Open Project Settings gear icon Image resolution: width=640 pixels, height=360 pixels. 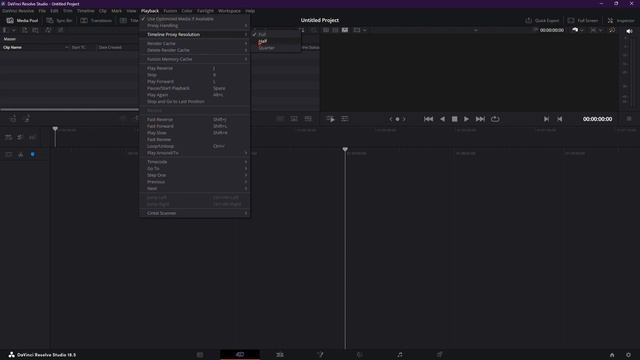tap(628, 355)
